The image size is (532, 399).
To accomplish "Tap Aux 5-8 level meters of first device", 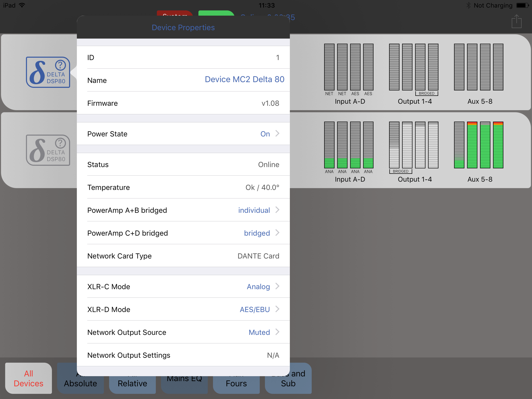I will click(478, 67).
